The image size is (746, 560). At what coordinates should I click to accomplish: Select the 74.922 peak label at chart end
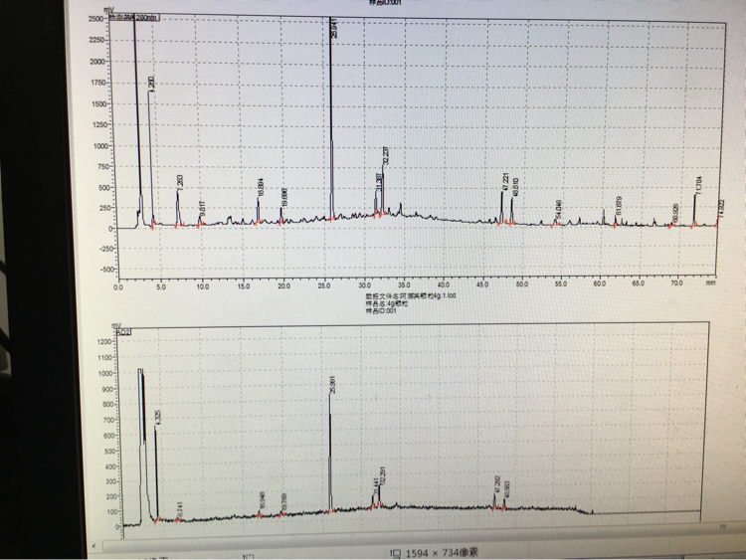(x=721, y=209)
